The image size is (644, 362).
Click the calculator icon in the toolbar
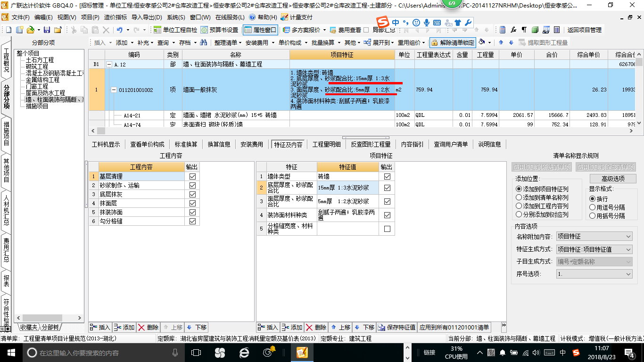click(x=503, y=30)
